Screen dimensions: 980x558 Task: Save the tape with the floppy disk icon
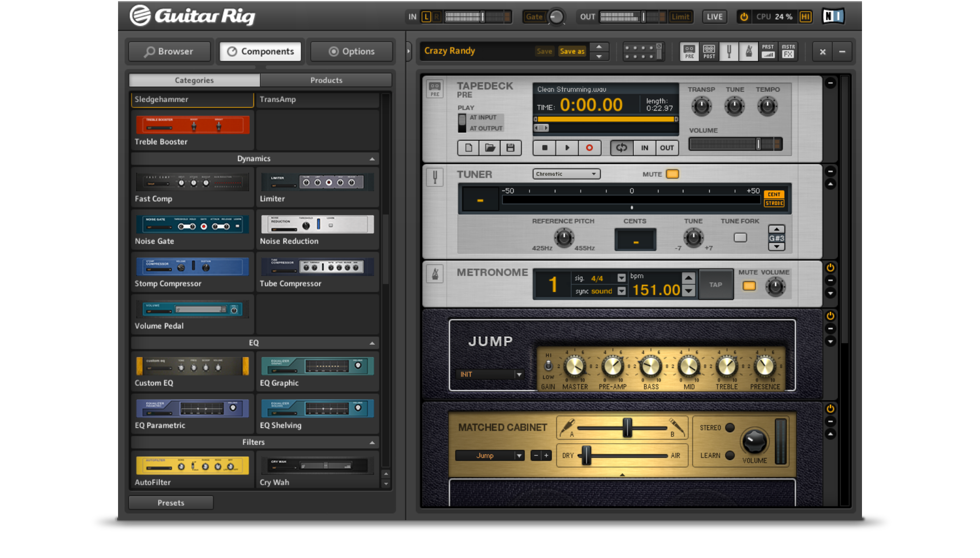510,148
